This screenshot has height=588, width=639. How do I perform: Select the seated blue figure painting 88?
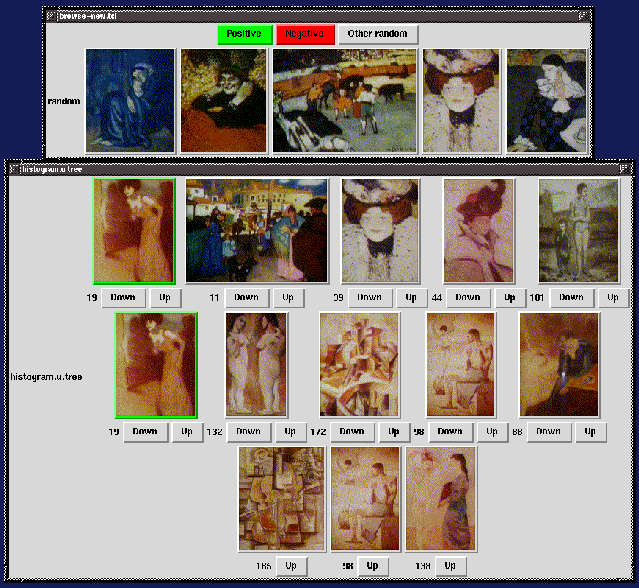559,365
